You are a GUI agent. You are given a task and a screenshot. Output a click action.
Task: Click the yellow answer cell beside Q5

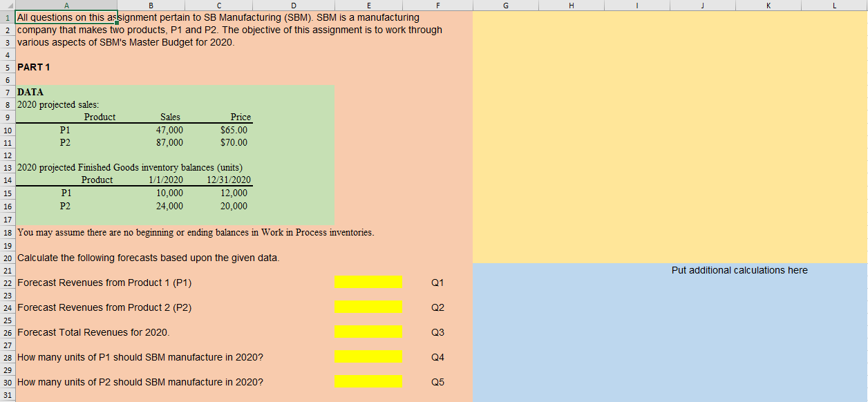tap(368, 381)
